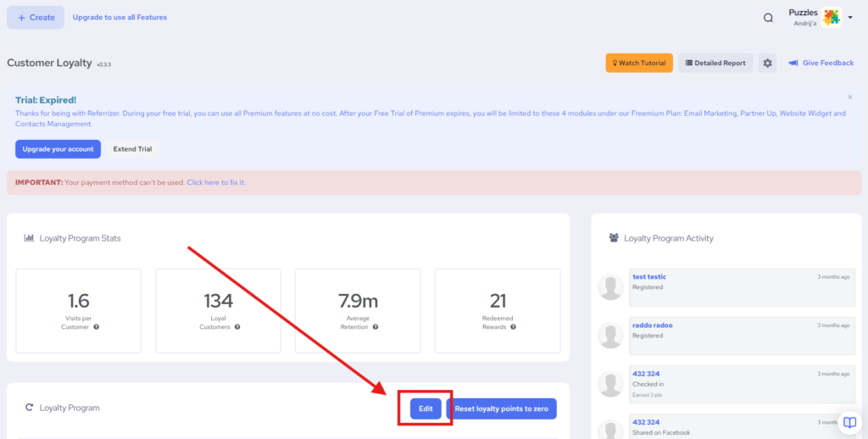Click the Puzzles account logo

pos(832,18)
